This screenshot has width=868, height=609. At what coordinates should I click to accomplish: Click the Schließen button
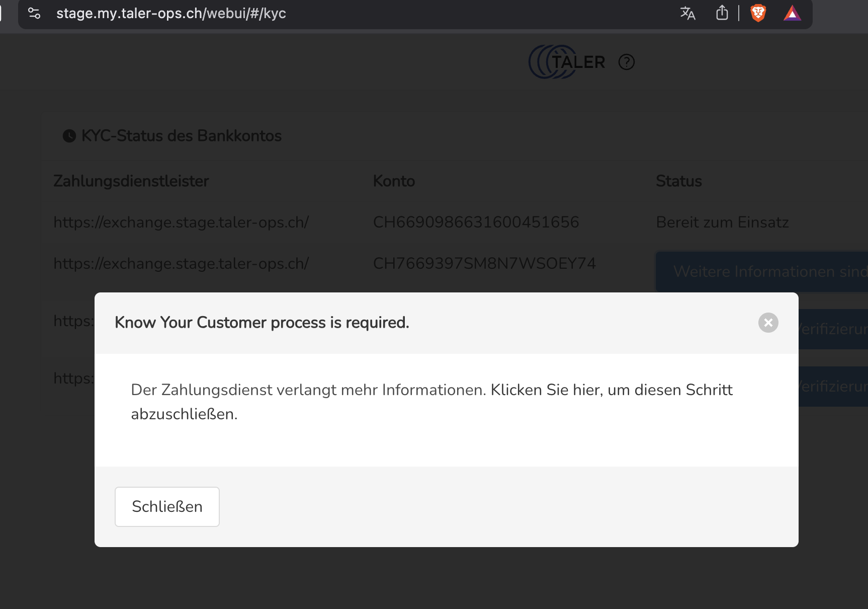[x=167, y=506]
